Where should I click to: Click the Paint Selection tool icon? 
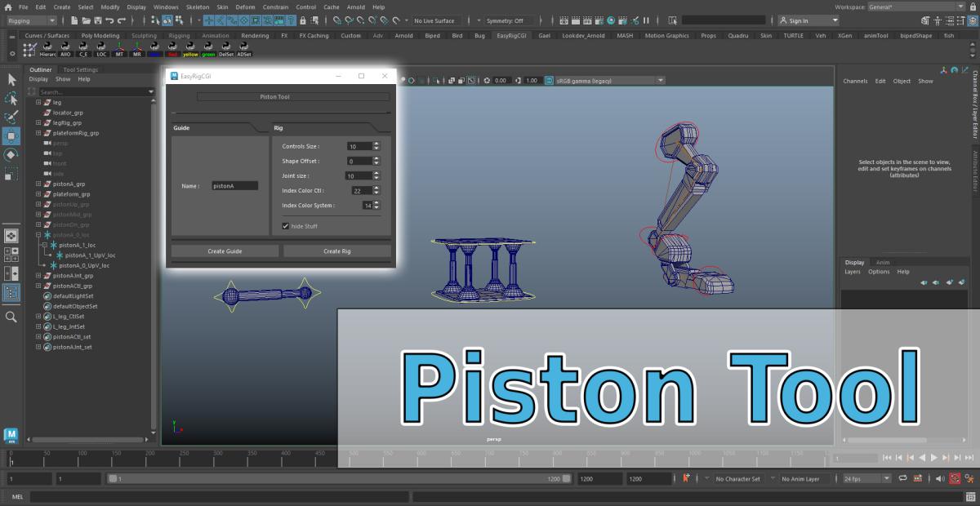[x=11, y=118]
